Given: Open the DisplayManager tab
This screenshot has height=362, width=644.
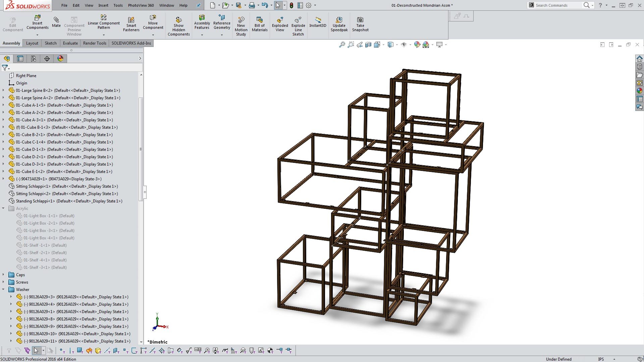Looking at the screenshot, I should tap(60, 59).
